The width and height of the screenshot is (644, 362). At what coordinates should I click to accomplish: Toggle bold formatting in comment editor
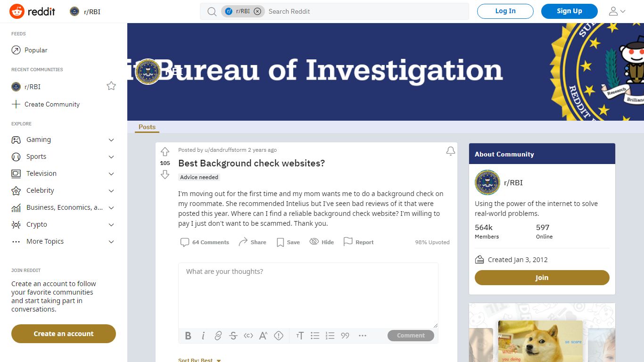pos(188,336)
